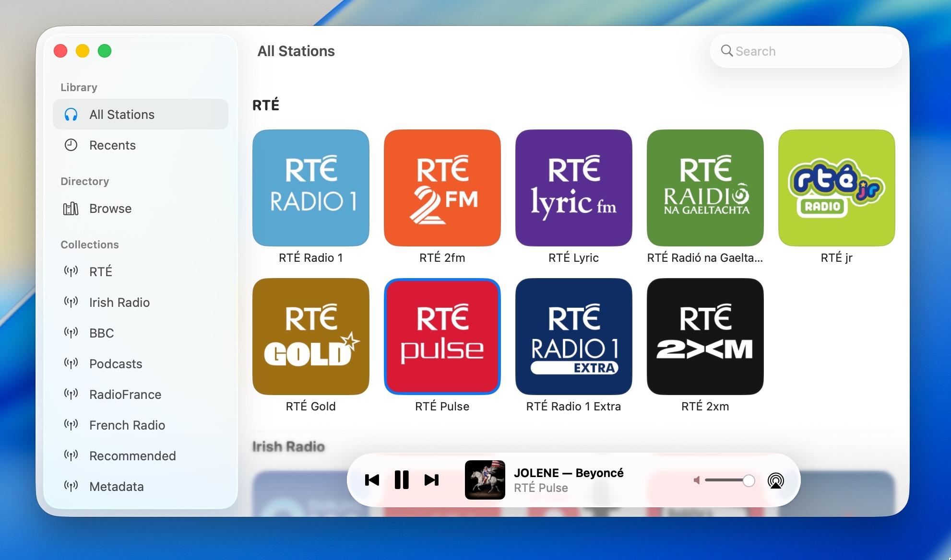
Task: Play the RTÉ Radio 1 Extra tile
Action: coord(574,337)
